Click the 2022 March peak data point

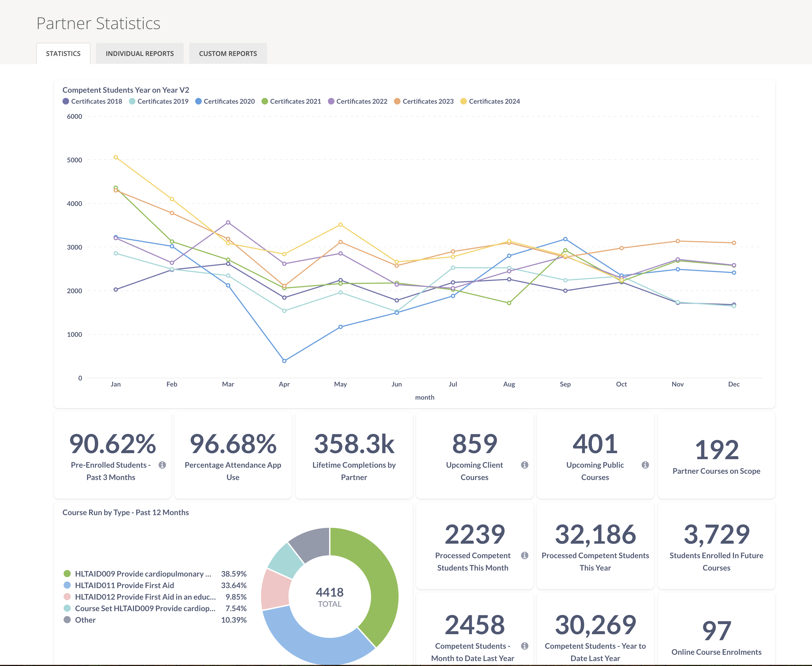(228, 222)
